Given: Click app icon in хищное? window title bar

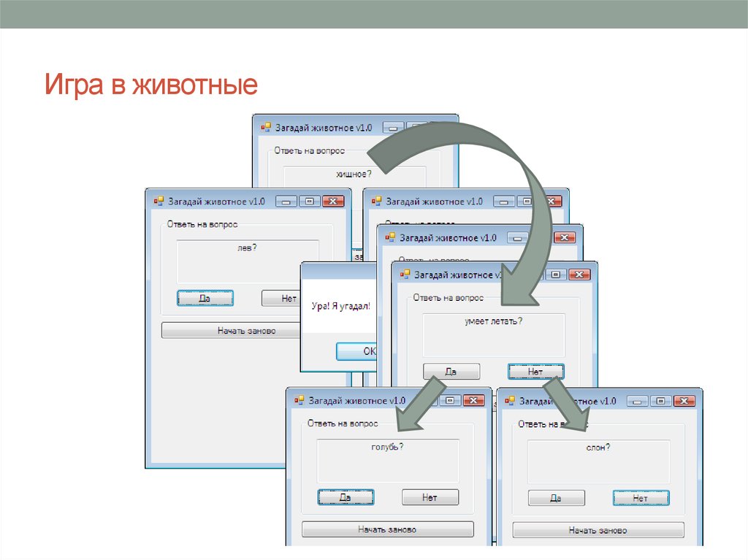Looking at the screenshot, I should click(266, 127).
